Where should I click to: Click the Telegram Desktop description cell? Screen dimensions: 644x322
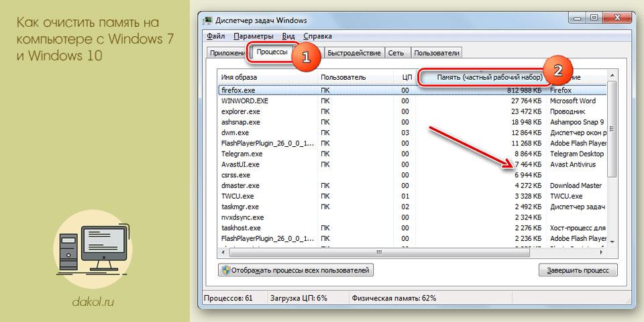click(577, 154)
